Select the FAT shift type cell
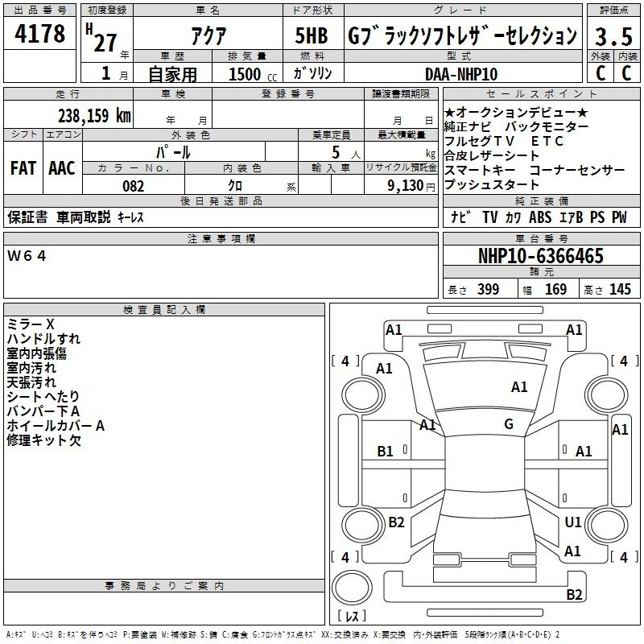The width and height of the screenshot is (644, 644). (23, 167)
